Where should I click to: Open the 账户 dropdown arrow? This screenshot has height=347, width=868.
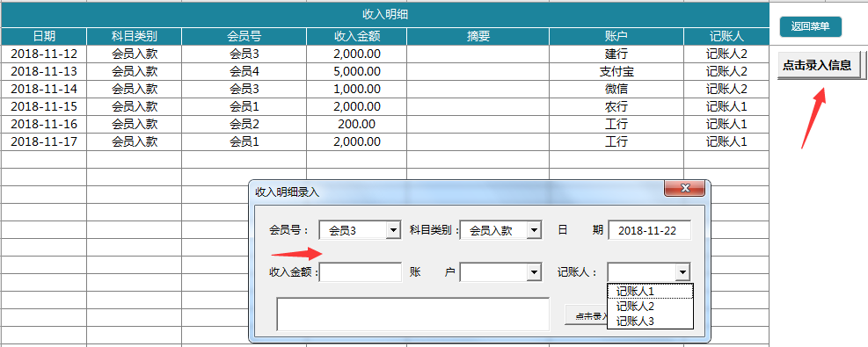534,271
